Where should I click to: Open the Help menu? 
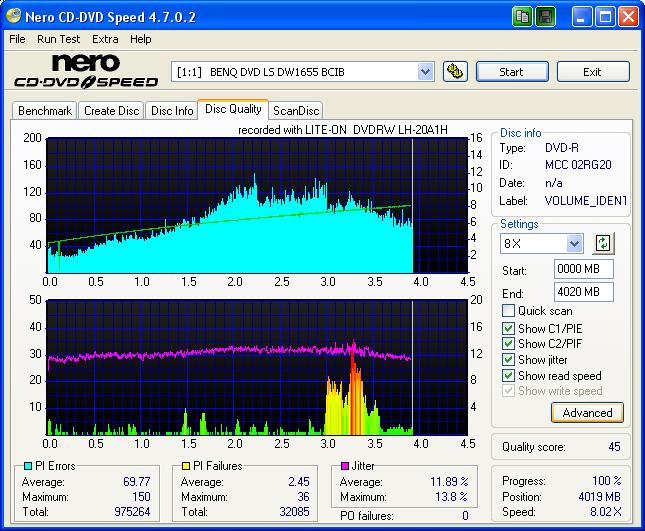pos(141,39)
